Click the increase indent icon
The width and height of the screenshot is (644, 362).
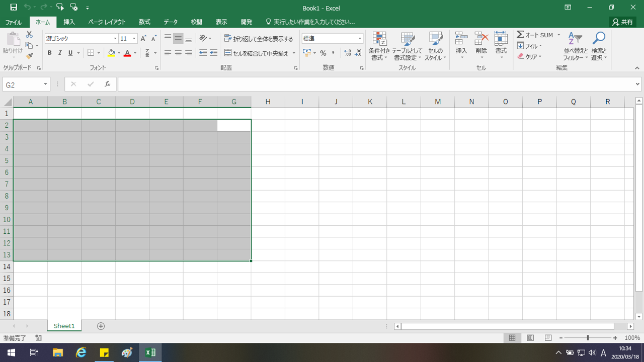coord(213,53)
